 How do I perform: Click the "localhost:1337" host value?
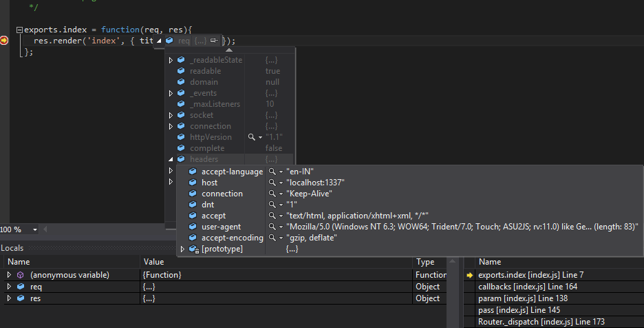point(315,183)
